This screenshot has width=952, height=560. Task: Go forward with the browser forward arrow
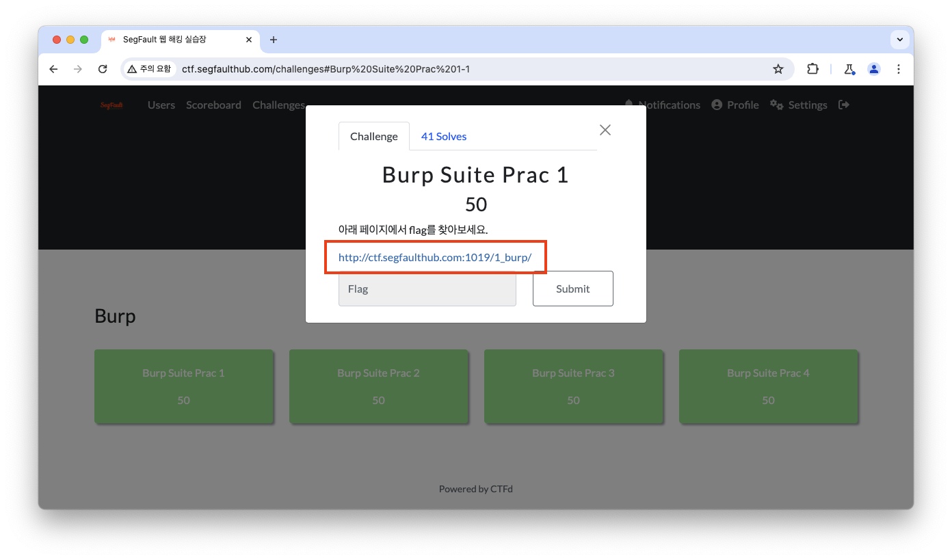[x=78, y=69]
